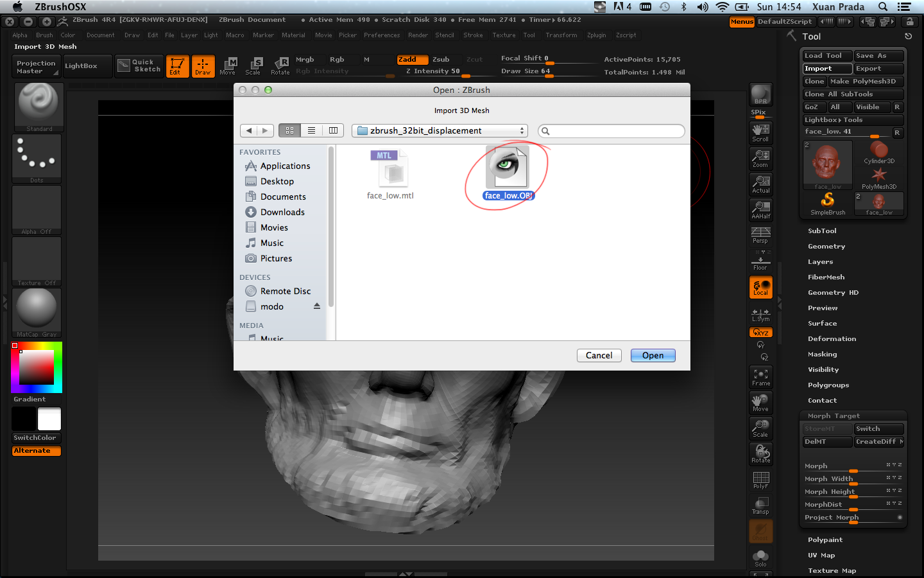Image resolution: width=924 pixels, height=578 pixels.
Task: Toggle Transp transparency mode
Action: (761, 505)
